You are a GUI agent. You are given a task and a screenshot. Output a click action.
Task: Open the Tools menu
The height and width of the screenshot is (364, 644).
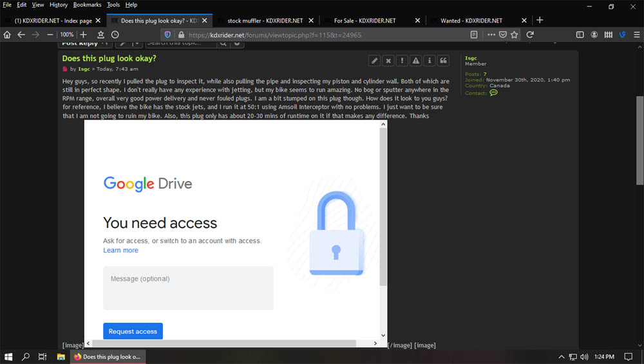click(x=113, y=5)
